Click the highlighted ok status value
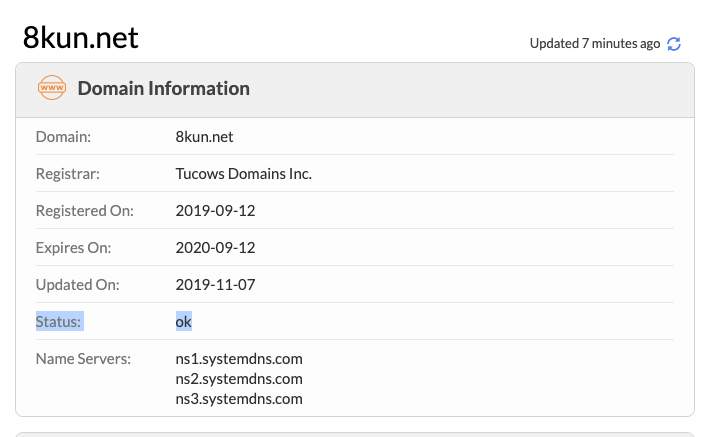The image size is (712, 437). 183,322
